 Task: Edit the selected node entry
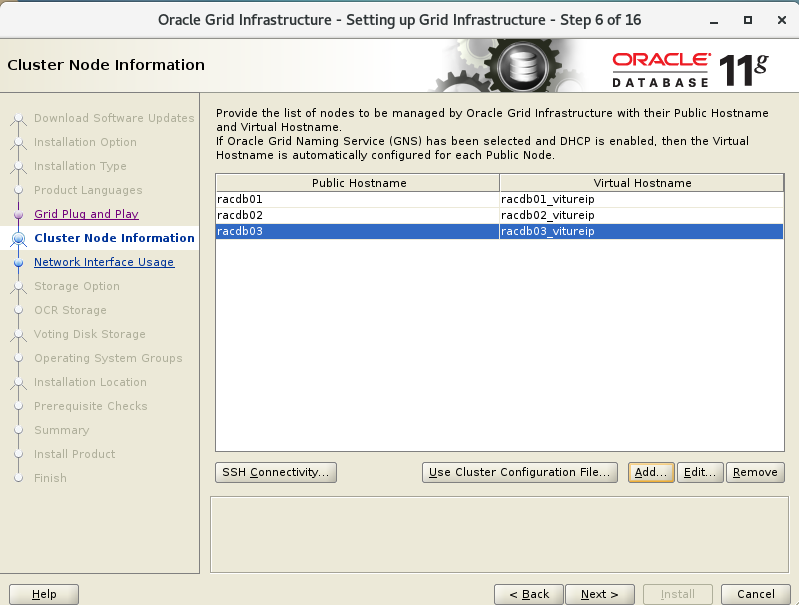click(700, 472)
